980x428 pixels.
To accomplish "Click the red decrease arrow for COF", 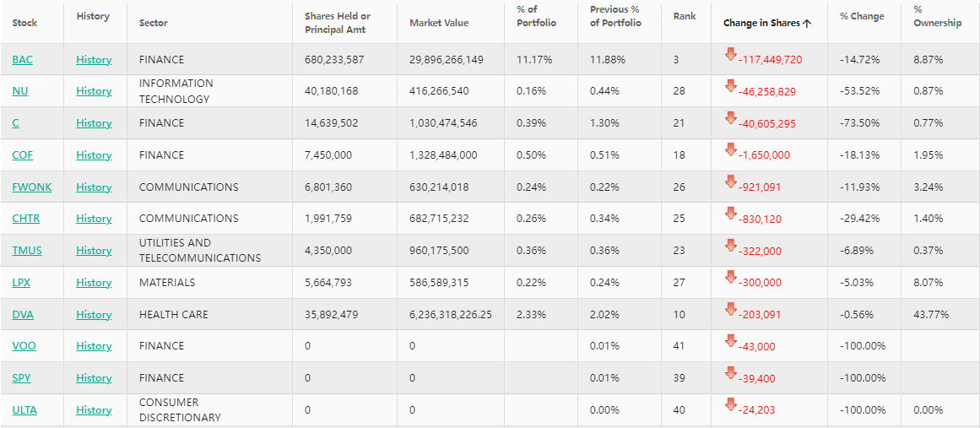I will pos(731,150).
